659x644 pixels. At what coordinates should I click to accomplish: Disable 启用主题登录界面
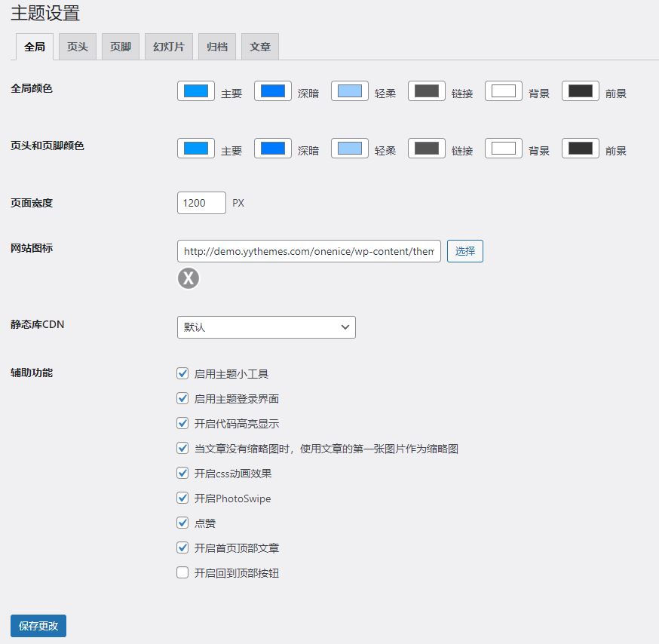(182, 397)
